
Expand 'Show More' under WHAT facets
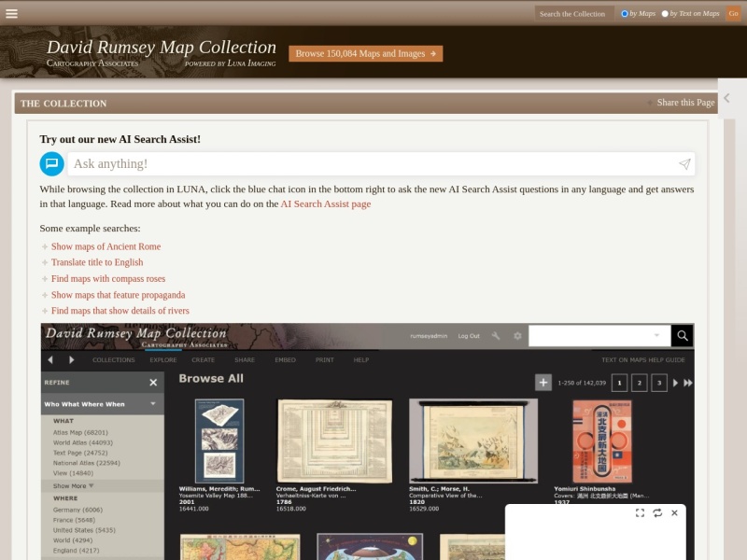(x=74, y=485)
